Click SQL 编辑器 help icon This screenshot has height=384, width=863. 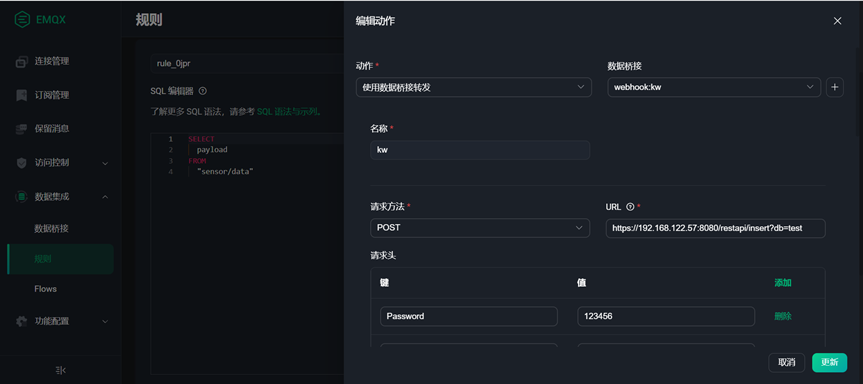pos(203,91)
